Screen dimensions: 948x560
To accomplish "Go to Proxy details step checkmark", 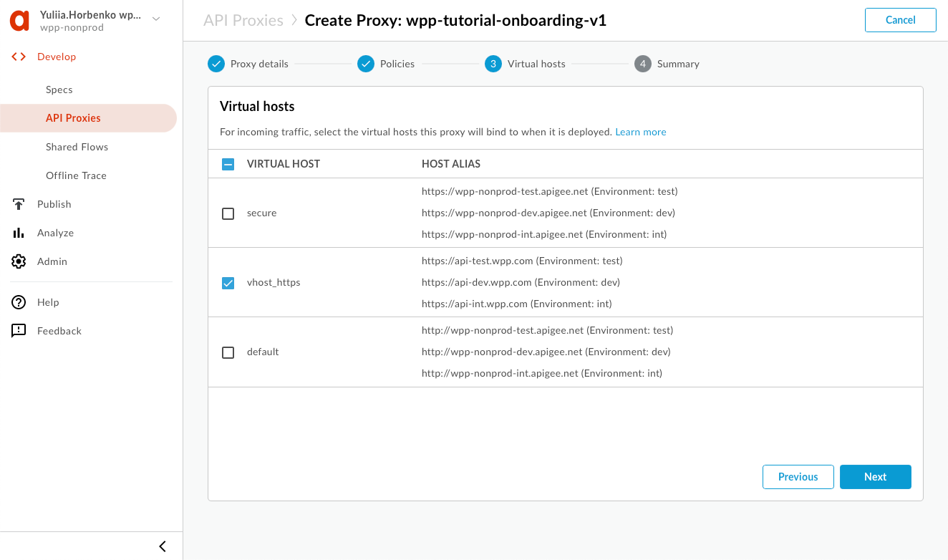I will [216, 64].
